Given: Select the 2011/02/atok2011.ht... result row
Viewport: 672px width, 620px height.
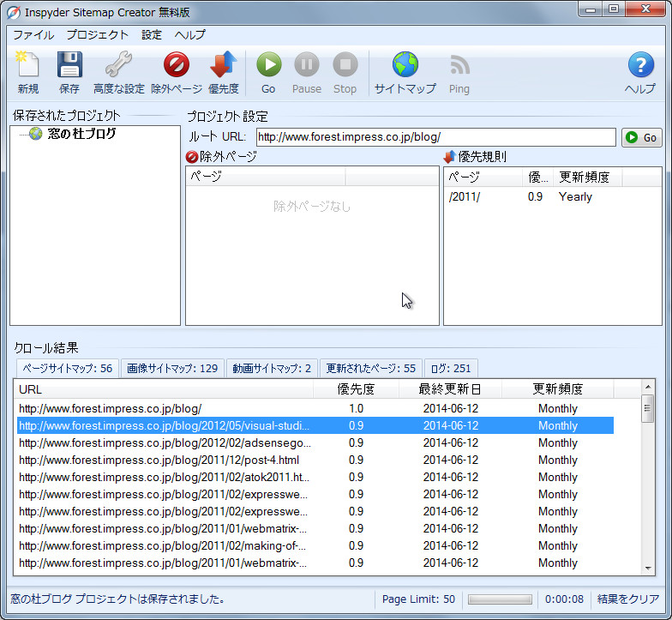Looking at the screenshot, I should [315, 477].
